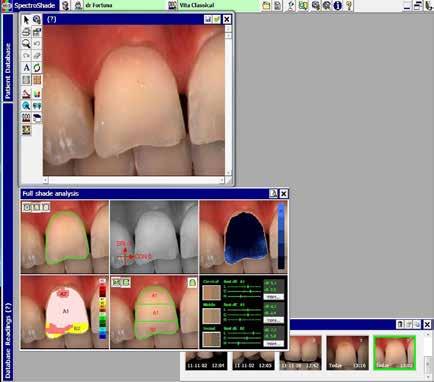The image size is (434, 382).
Task: Select the text 'A' tool
Action: point(26,68)
